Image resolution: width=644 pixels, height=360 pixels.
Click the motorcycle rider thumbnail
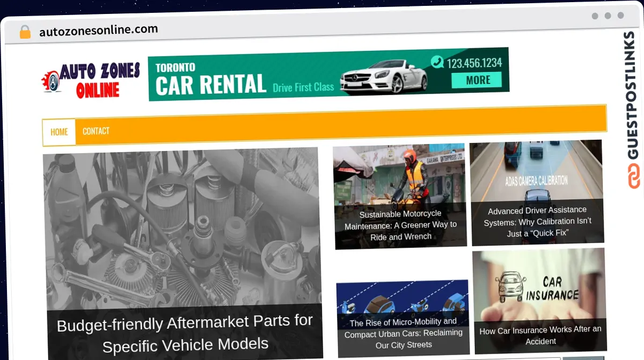click(x=399, y=175)
